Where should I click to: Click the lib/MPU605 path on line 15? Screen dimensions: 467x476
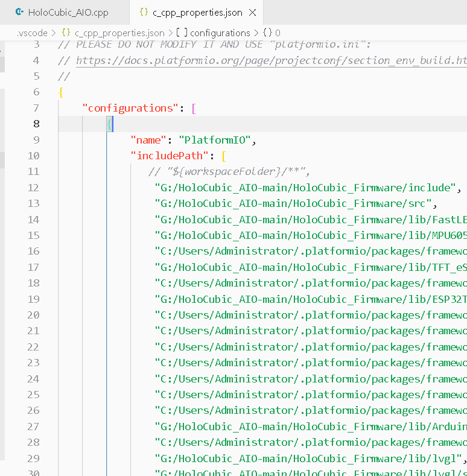(x=311, y=235)
